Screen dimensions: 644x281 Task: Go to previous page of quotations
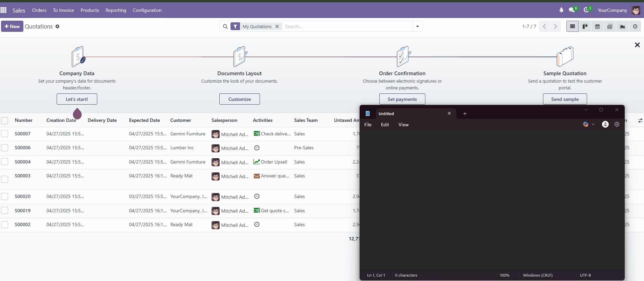pyautogui.click(x=544, y=26)
